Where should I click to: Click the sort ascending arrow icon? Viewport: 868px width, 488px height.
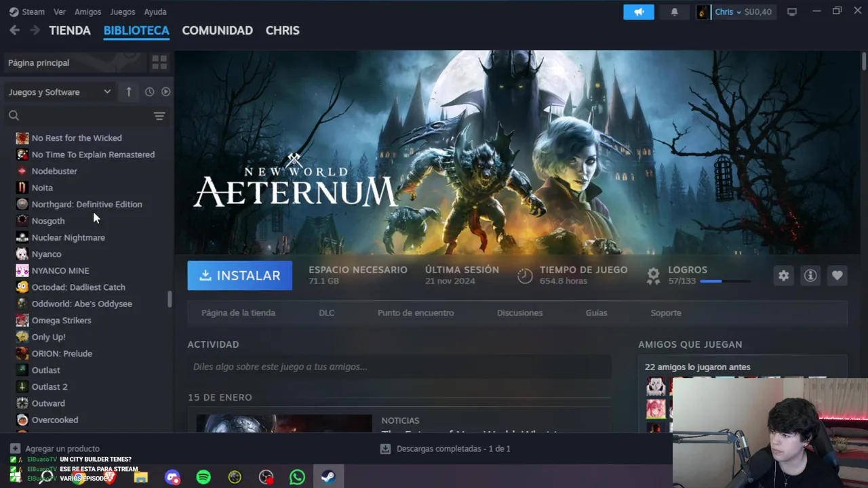pyautogui.click(x=129, y=91)
